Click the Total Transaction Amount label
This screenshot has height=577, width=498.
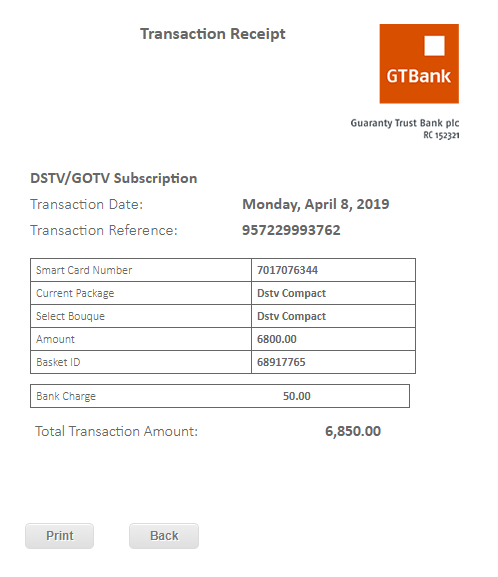pyautogui.click(x=116, y=431)
